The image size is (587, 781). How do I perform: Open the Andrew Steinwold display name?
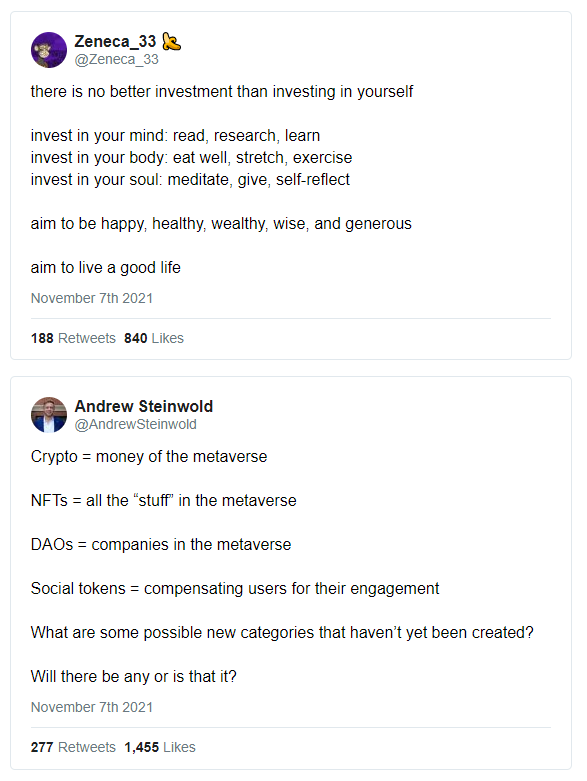pos(144,406)
